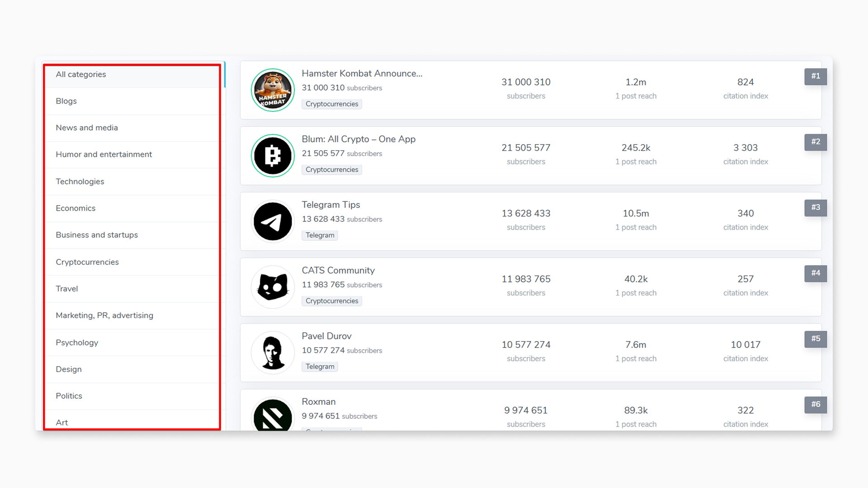Click the Pavel Durov profile photo

[x=273, y=352]
